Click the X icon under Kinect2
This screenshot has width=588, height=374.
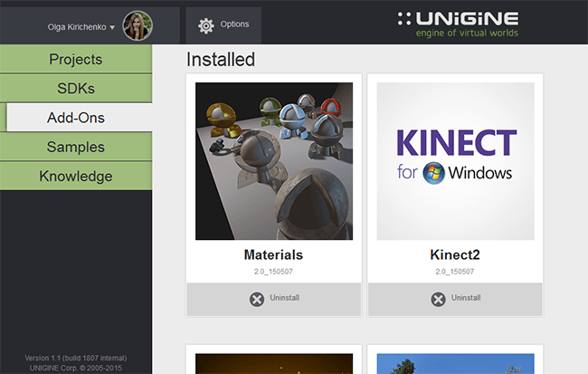click(439, 299)
